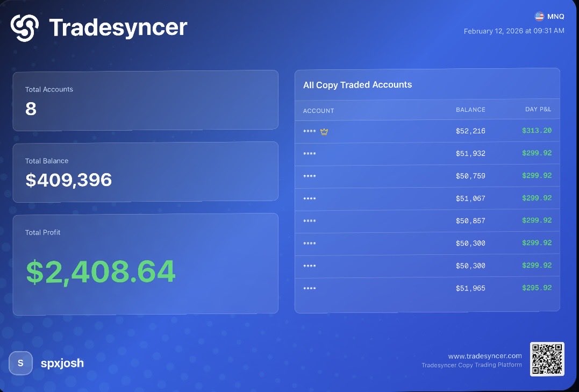Open the QR code image
This screenshot has height=392, width=579.
[x=547, y=359]
